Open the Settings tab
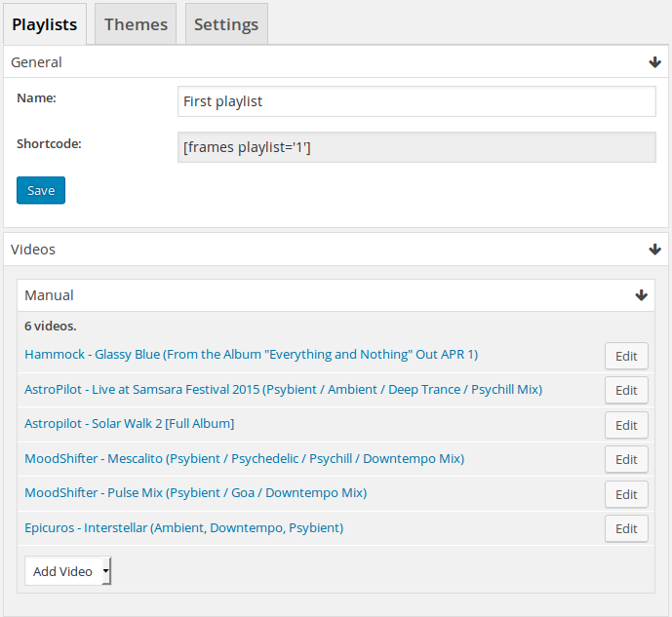This screenshot has height=617, width=672. 226,24
